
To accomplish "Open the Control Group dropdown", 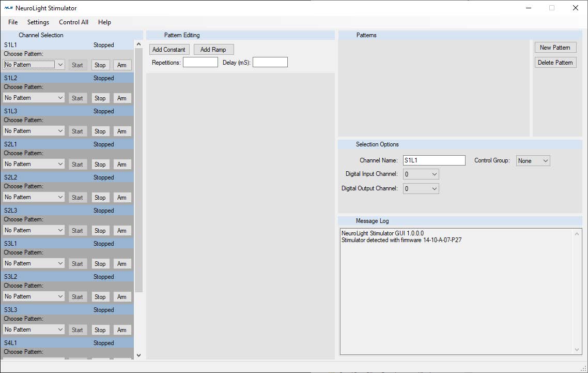I will pyautogui.click(x=533, y=161).
